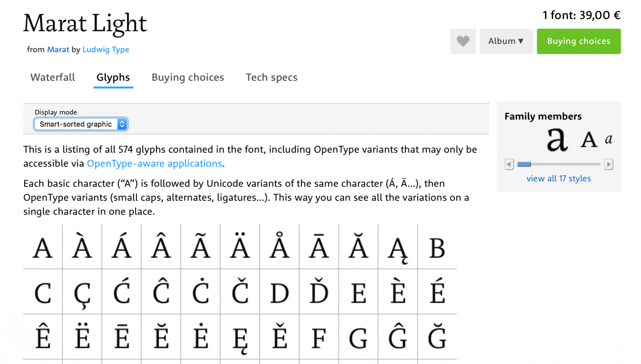
Task: Pick the Ē (E macron) glyph
Action: click(x=122, y=337)
